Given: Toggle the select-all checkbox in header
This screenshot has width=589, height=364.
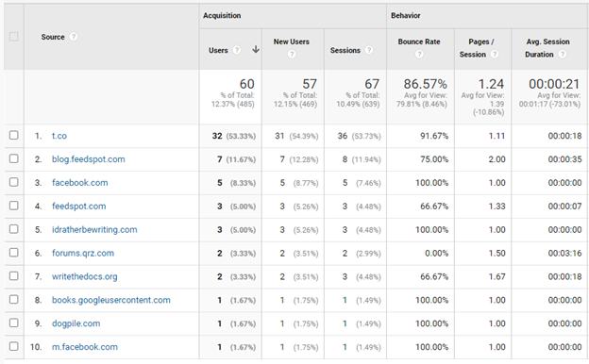Looking at the screenshot, I should (14, 37).
